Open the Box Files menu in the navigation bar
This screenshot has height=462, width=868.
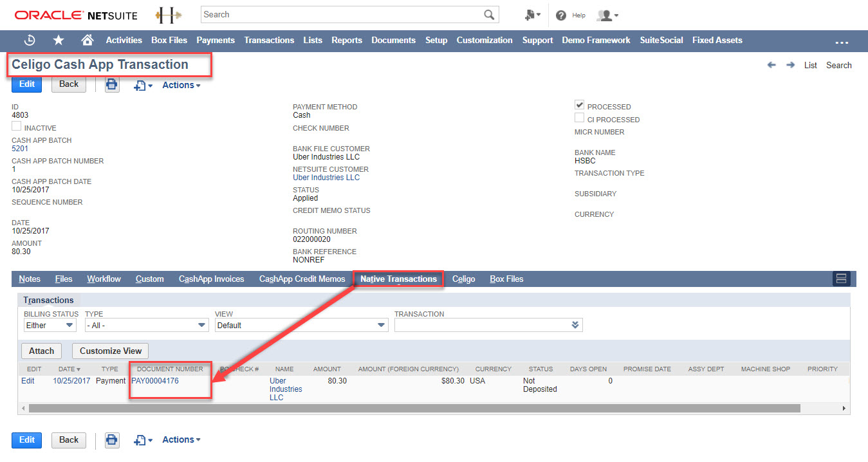tap(169, 40)
